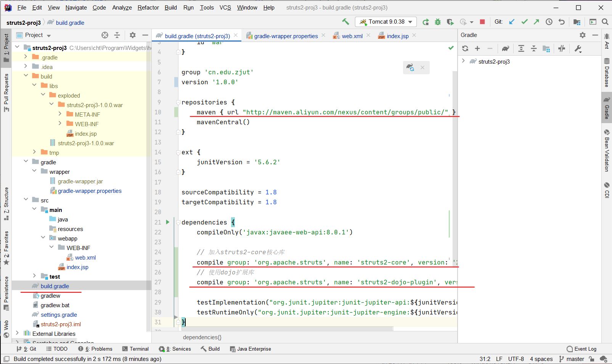Change UTF-8 file encoding in status bar
Screen dimensions: 612x364
tap(516, 359)
